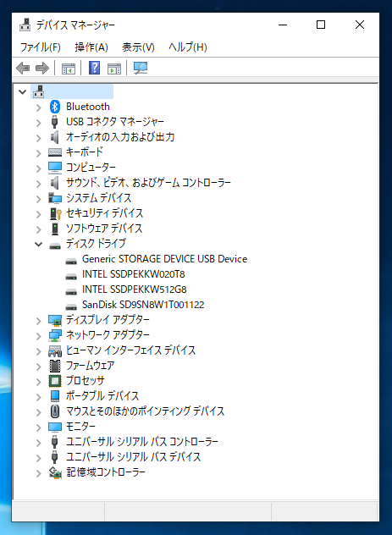Minimize the デバイス マネージャー window
The height and width of the screenshot is (535, 392).
(283, 25)
